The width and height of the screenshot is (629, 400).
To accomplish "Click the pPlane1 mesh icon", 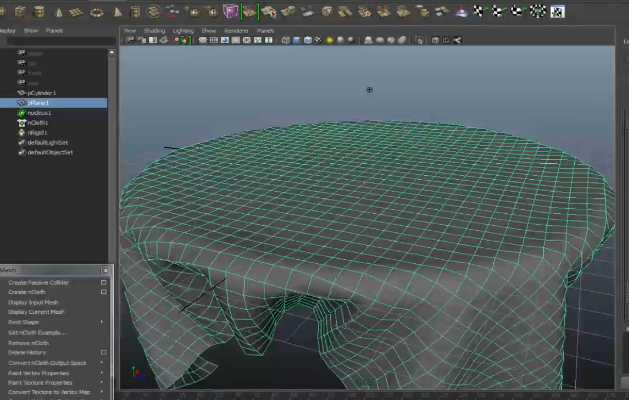I will 20,103.
